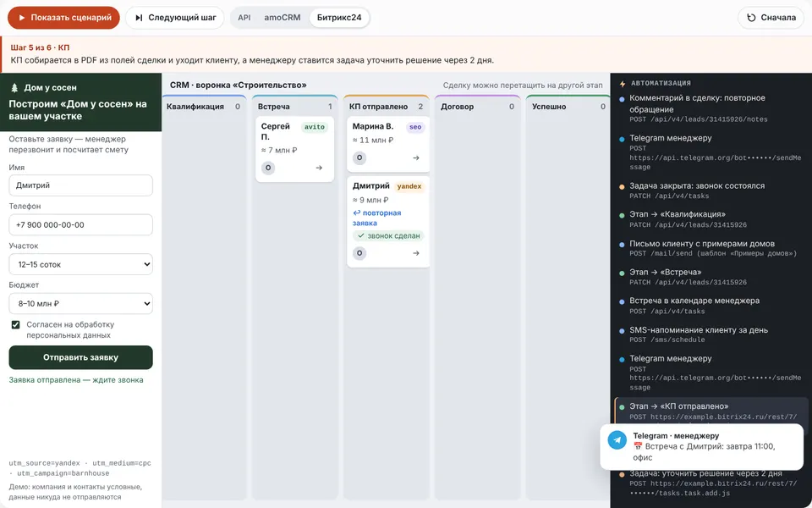Click the Заявка отправлена — ждите звонка message
Screen dimensions: 812x508
[x=76, y=380]
